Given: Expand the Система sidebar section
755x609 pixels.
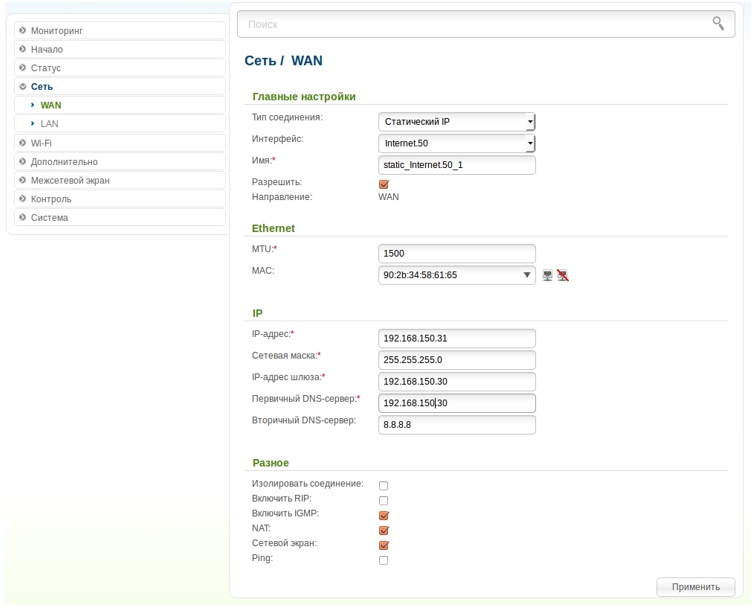Looking at the screenshot, I should [x=49, y=217].
